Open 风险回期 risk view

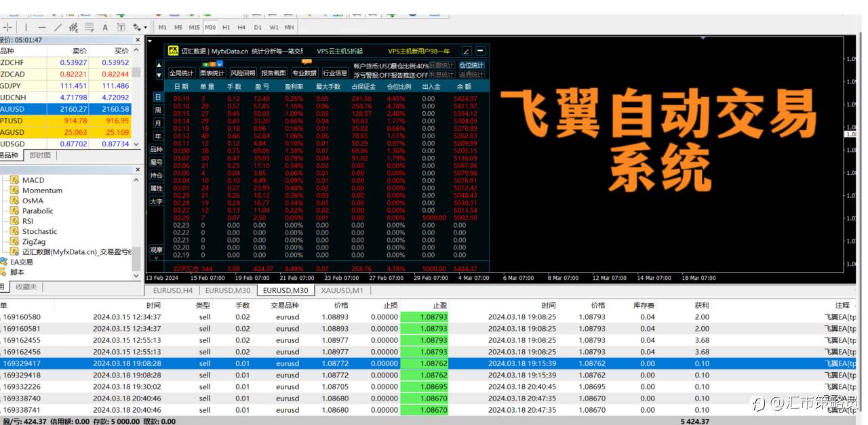point(243,73)
